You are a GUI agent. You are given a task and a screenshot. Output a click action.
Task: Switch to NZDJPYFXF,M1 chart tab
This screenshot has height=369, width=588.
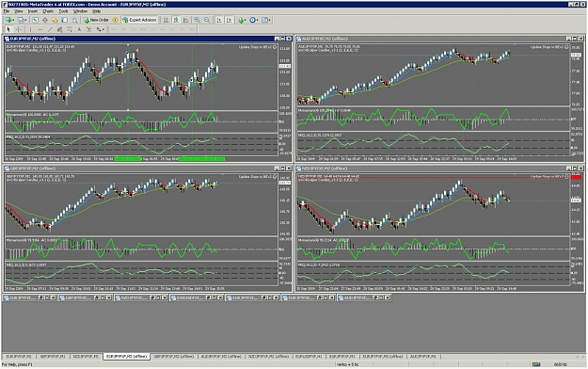click(86, 356)
